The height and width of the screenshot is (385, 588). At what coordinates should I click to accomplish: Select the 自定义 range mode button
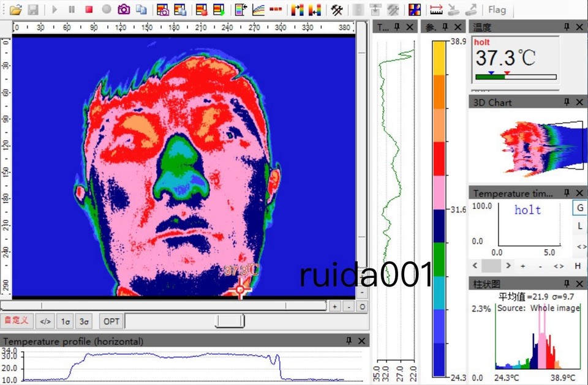[17, 321]
